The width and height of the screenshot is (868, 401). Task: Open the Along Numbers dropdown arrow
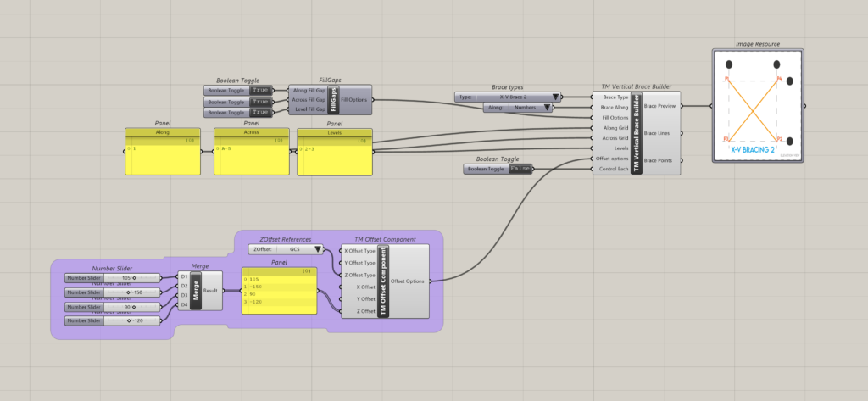547,108
